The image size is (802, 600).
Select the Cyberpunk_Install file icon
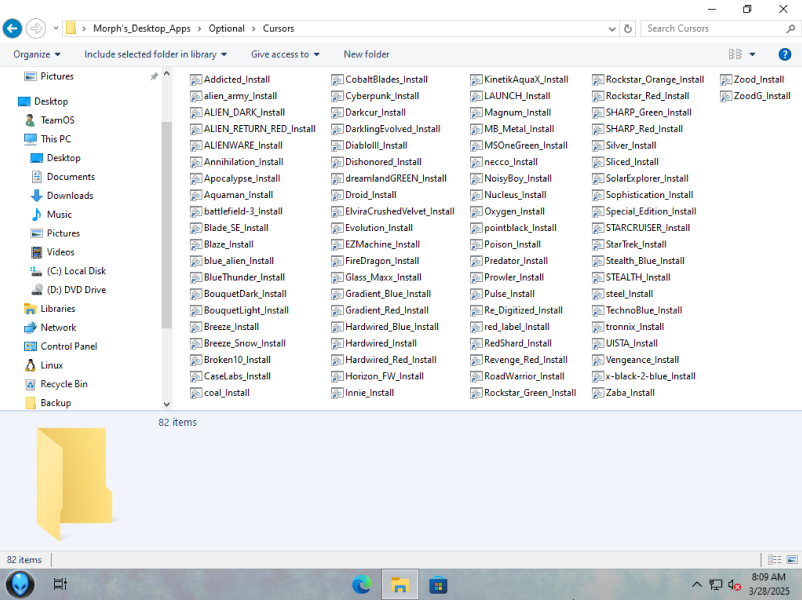(x=337, y=96)
